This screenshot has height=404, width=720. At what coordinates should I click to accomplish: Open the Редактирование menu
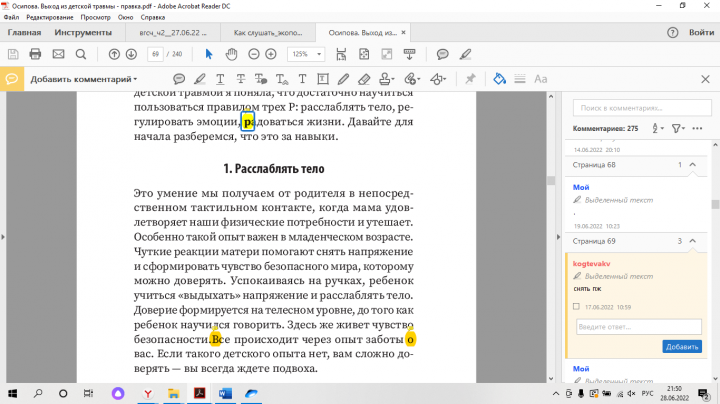tap(50, 17)
